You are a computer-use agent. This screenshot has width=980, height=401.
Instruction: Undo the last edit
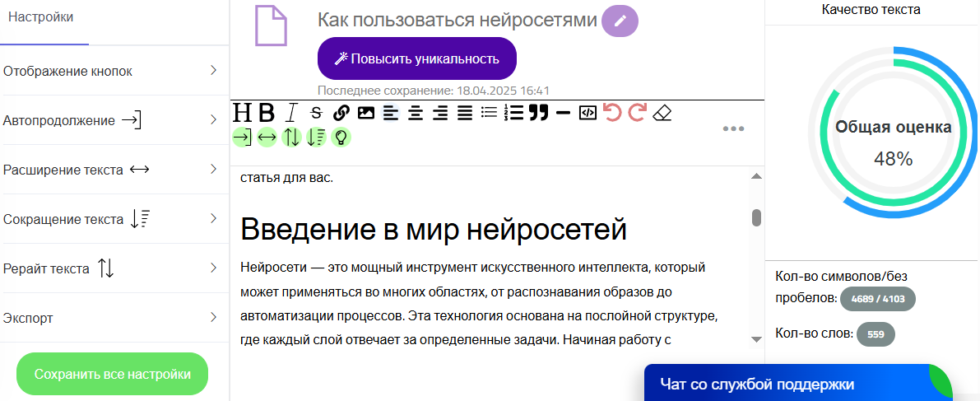tap(612, 113)
